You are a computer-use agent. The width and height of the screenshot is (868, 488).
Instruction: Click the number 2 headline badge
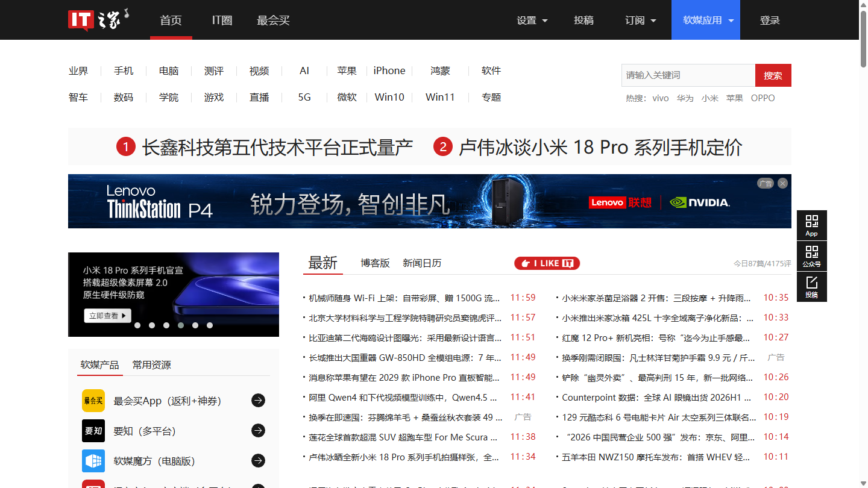[443, 147]
